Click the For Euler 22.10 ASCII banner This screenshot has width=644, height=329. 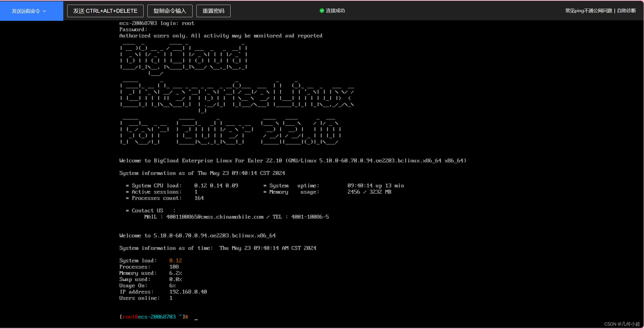230,132
